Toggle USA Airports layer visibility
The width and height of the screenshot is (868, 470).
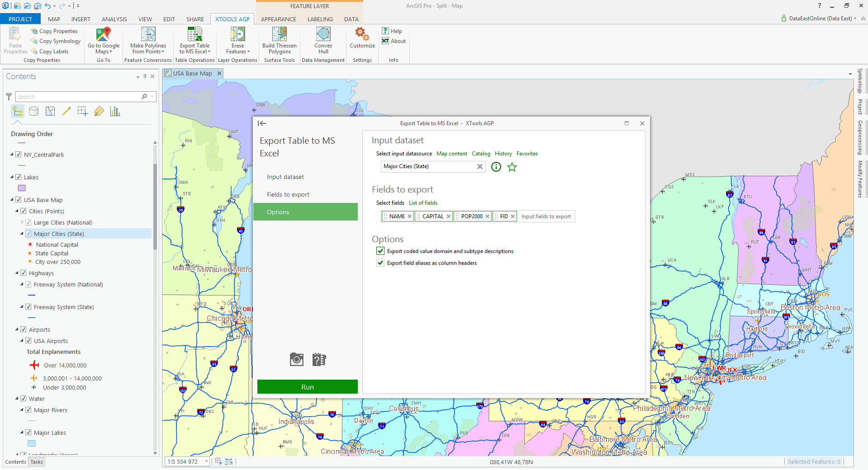pyautogui.click(x=28, y=341)
